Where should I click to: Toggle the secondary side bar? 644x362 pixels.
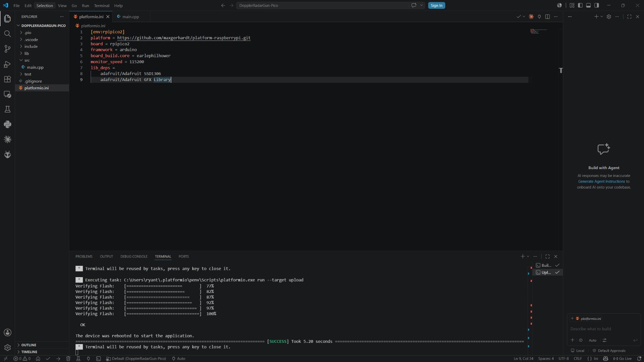(597, 6)
